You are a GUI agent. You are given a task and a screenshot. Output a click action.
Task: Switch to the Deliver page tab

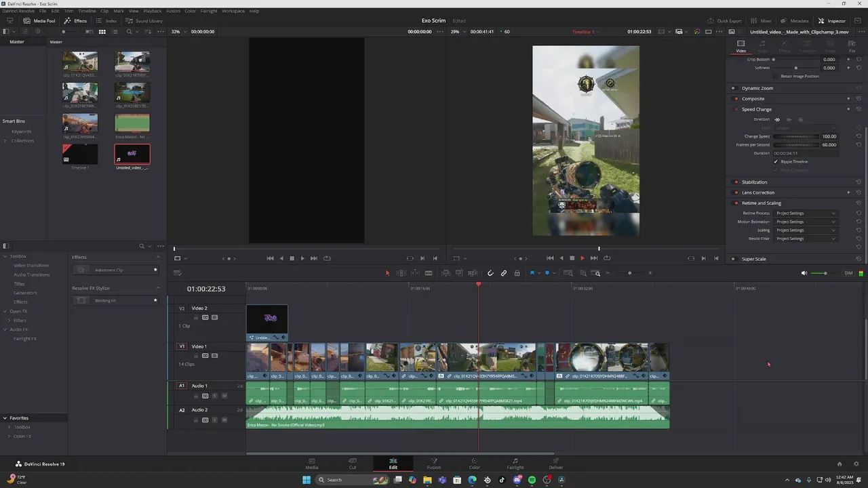[556, 463]
